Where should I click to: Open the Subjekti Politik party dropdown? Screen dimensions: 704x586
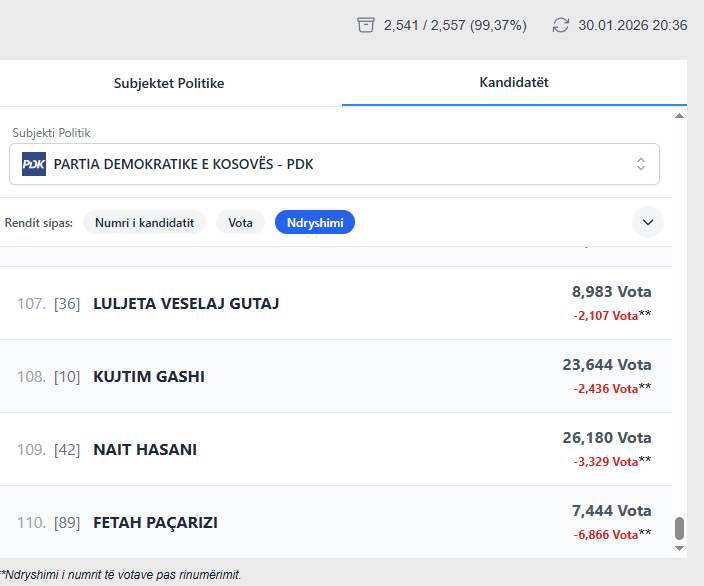(x=334, y=164)
